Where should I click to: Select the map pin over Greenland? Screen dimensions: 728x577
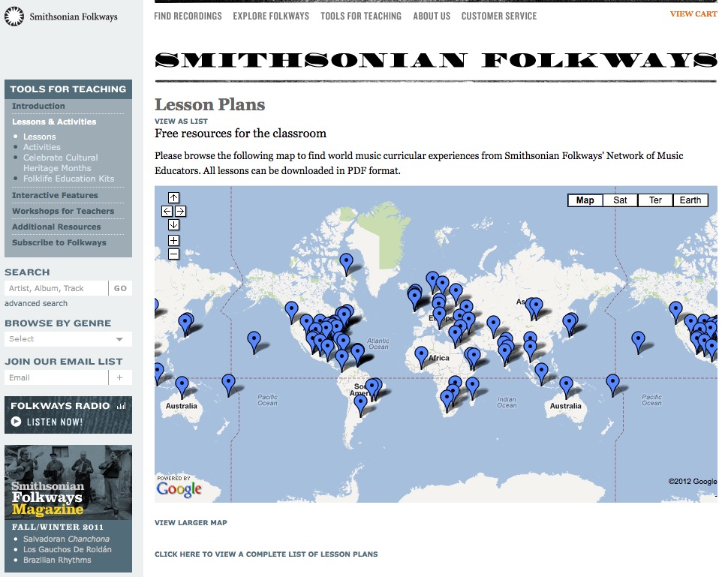pyautogui.click(x=346, y=264)
